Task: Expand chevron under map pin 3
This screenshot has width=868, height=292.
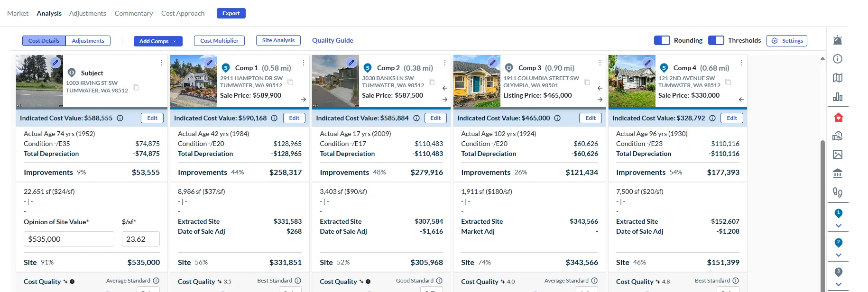Action: tap(838, 284)
